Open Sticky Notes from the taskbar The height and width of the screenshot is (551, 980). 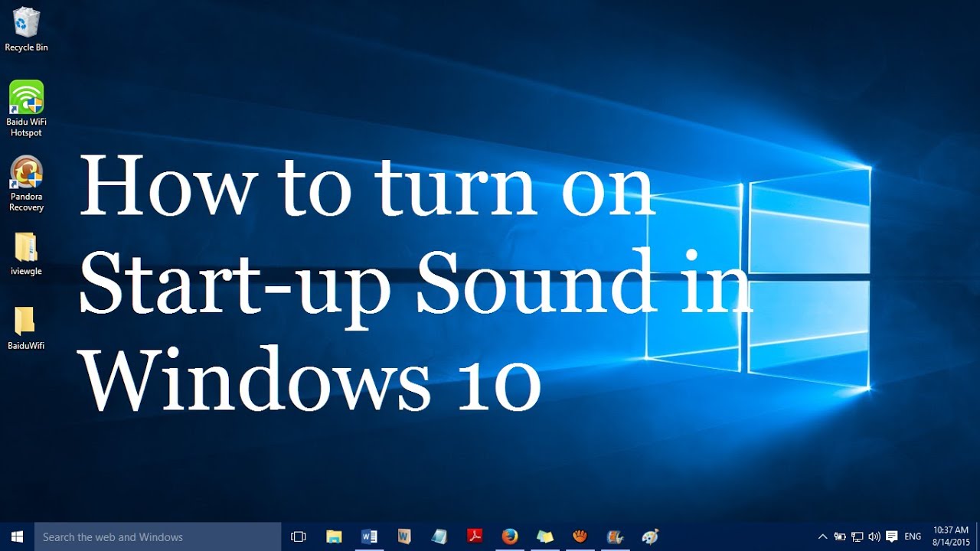pyautogui.click(x=545, y=536)
